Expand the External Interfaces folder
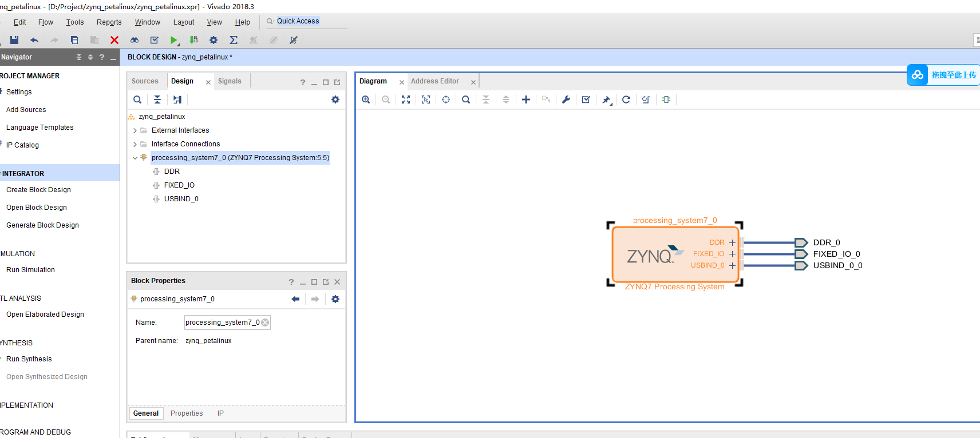Screen dimensions: 980x438 (135, 130)
